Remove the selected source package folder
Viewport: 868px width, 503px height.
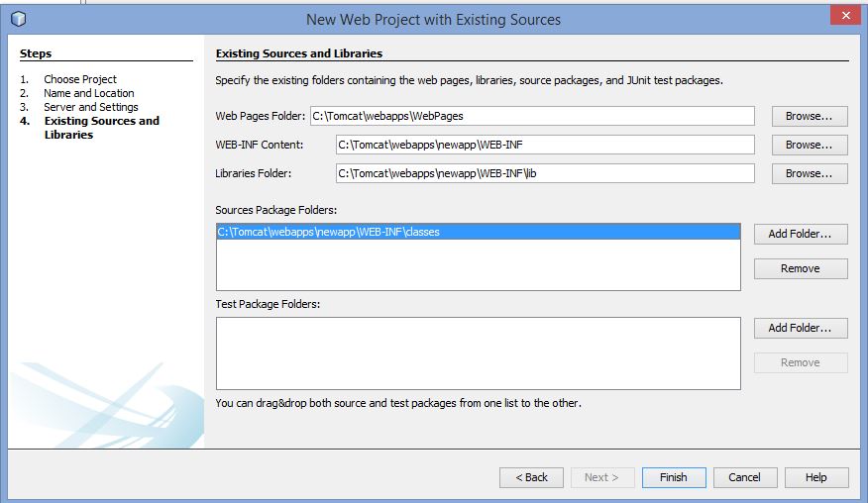coord(801,269)
